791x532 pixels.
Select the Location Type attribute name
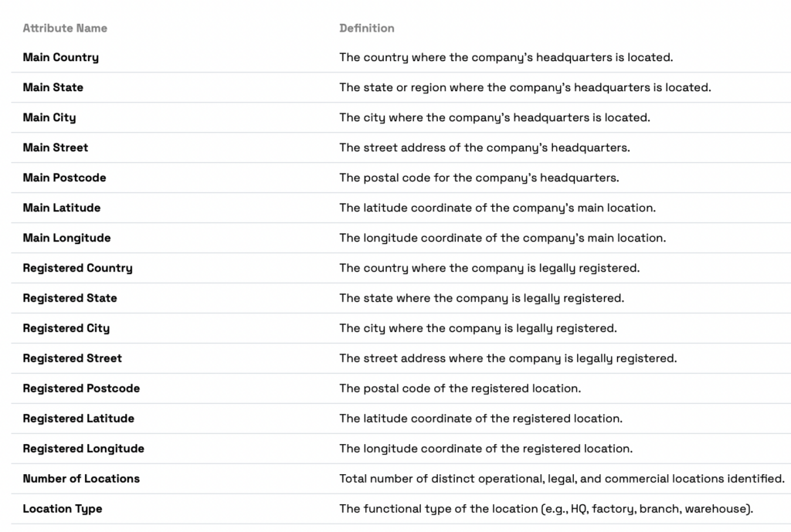(x=63, y=509)
